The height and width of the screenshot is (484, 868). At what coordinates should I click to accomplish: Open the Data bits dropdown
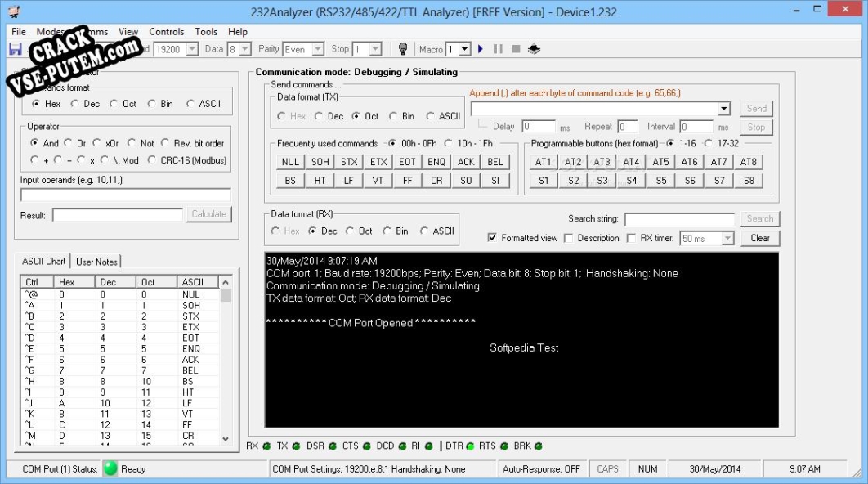click(244, 49)
